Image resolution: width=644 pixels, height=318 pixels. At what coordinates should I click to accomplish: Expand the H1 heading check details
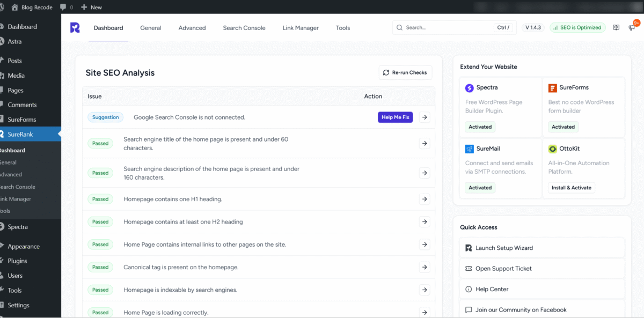[x=425, y=199]
